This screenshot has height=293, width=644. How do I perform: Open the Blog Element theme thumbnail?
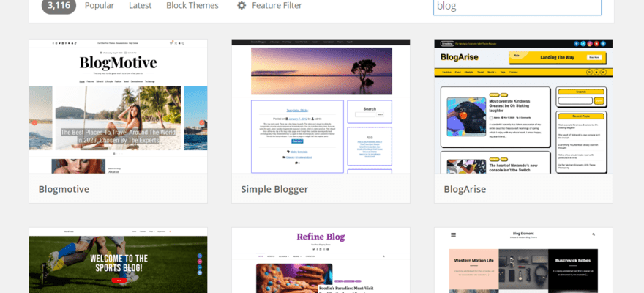pos(523,261)
